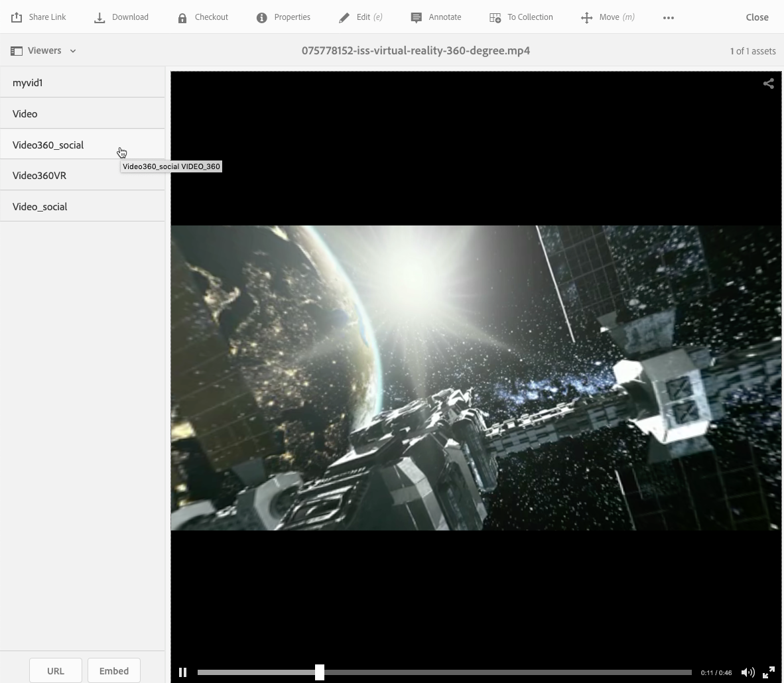Click the URL button
Viewport: 784px width, 683px height.
(56, 670)
